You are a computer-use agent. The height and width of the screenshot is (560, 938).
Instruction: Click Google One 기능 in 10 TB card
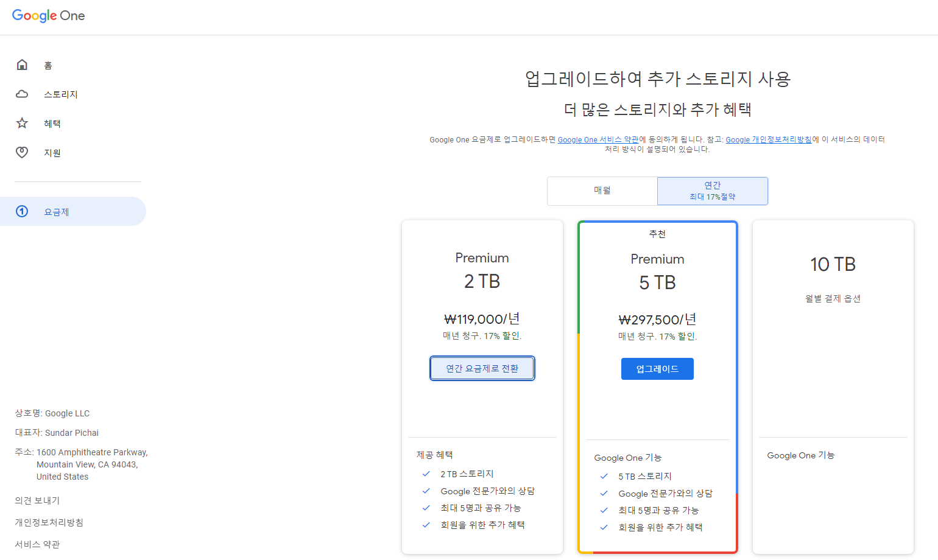coord(801,455)
